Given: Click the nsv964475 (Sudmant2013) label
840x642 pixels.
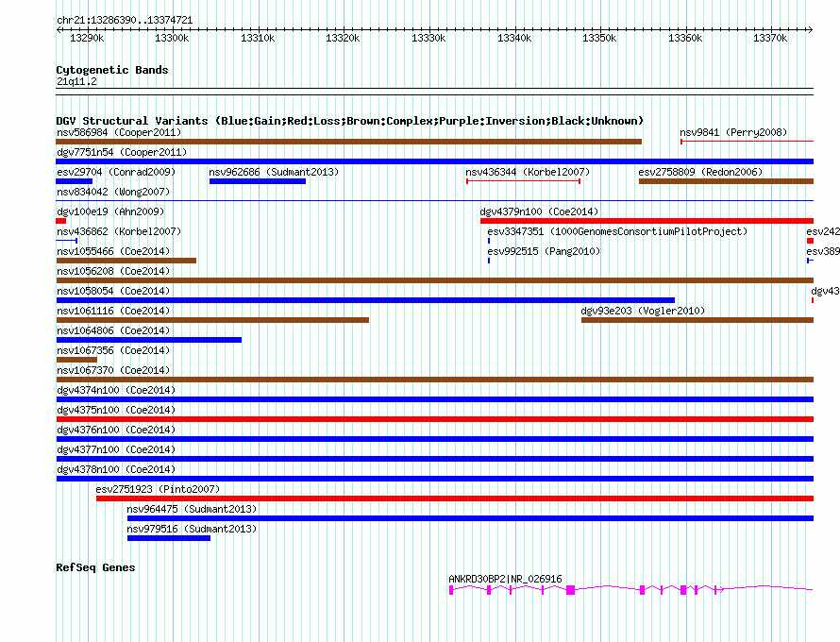Looking at the screenshot, I should tap(192, 509).
